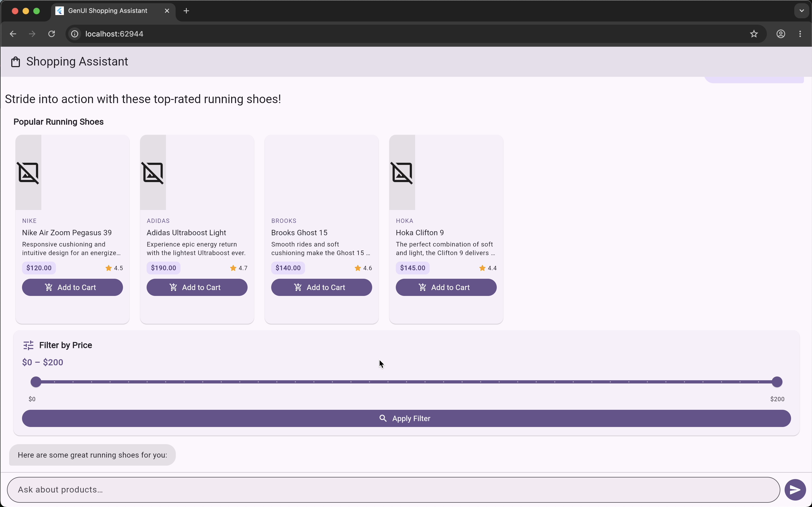Click the NIKE brand label
Image resolution: width=812 pixels, height=507 pixels.
point(30,221)
